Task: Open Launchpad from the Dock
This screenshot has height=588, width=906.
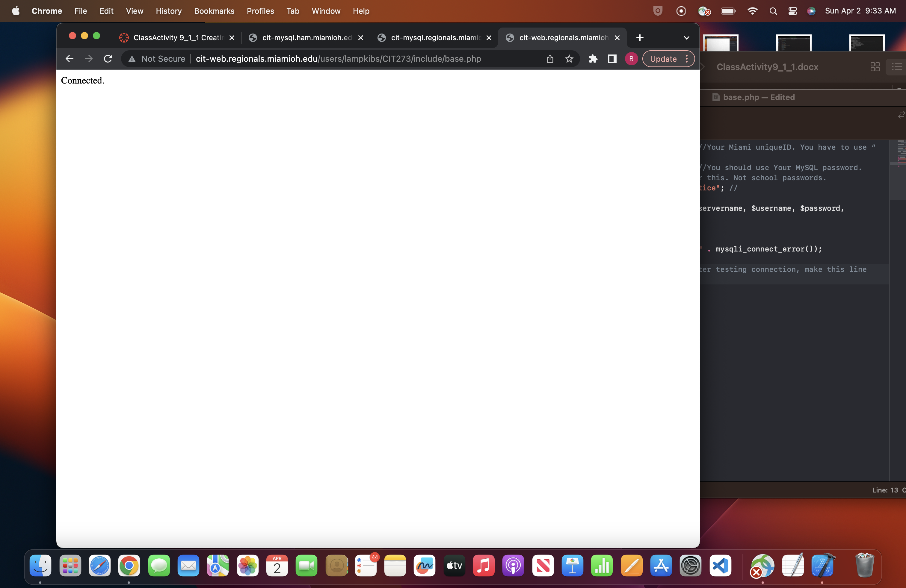Action: 70,566
